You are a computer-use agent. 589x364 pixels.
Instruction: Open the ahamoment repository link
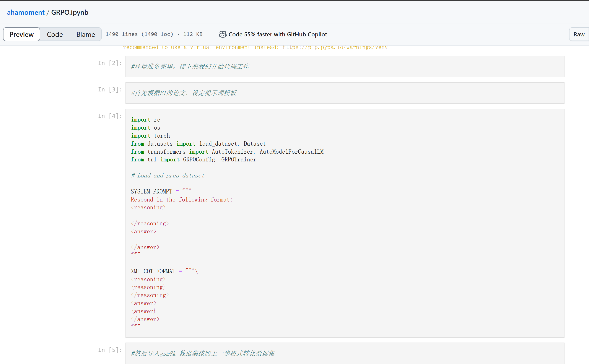26,12
